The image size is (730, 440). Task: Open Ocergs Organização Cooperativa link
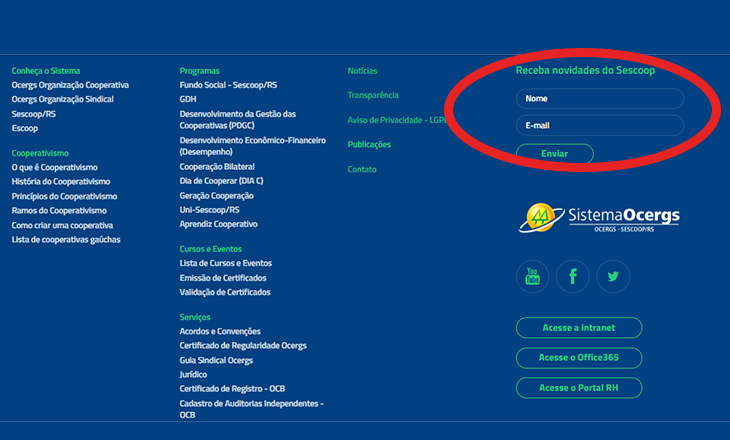tap(70, 85)
